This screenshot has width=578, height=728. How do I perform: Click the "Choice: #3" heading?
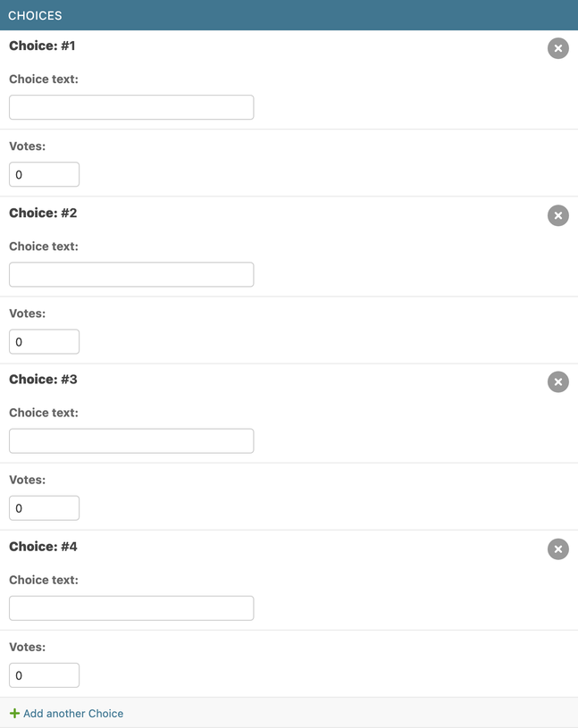pyautogui.click(x=43, y=380)
